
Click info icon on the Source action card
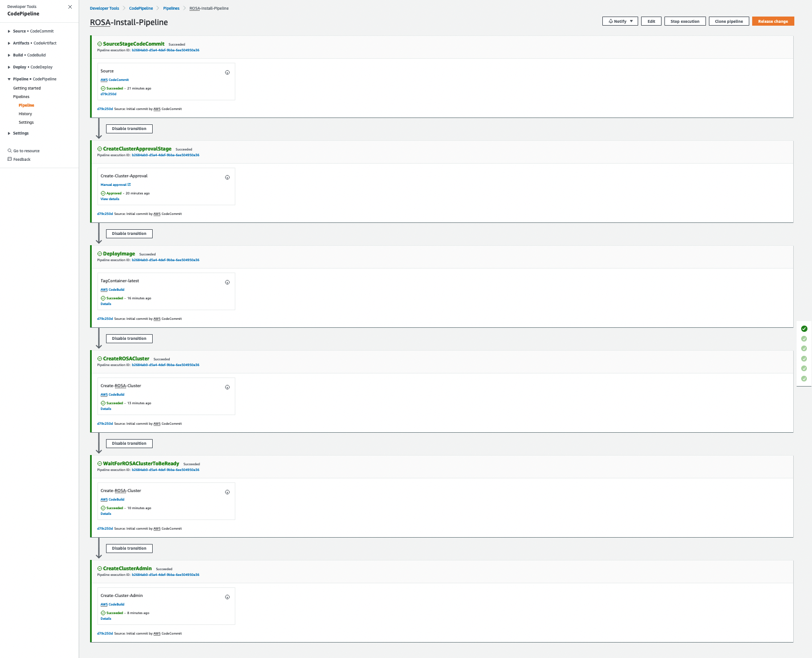(227, 72)
